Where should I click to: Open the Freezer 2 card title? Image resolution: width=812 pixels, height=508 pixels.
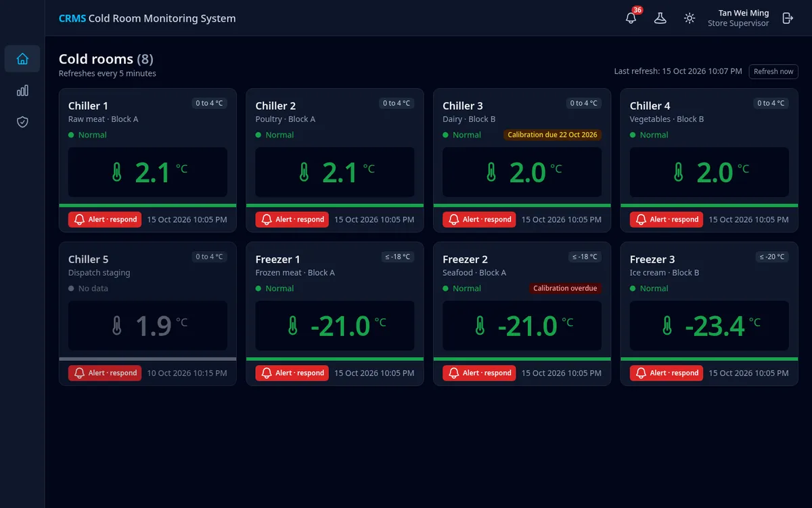465,259
